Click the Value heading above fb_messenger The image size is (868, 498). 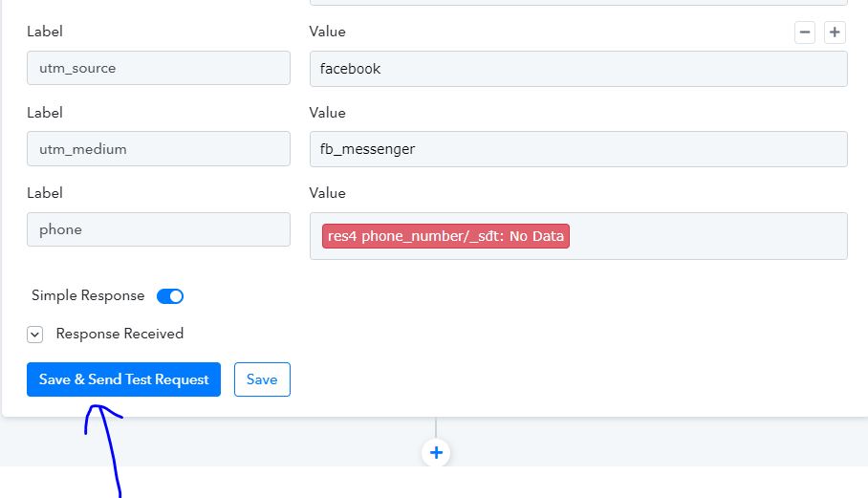pyautogui.click(x=327, y=113)
